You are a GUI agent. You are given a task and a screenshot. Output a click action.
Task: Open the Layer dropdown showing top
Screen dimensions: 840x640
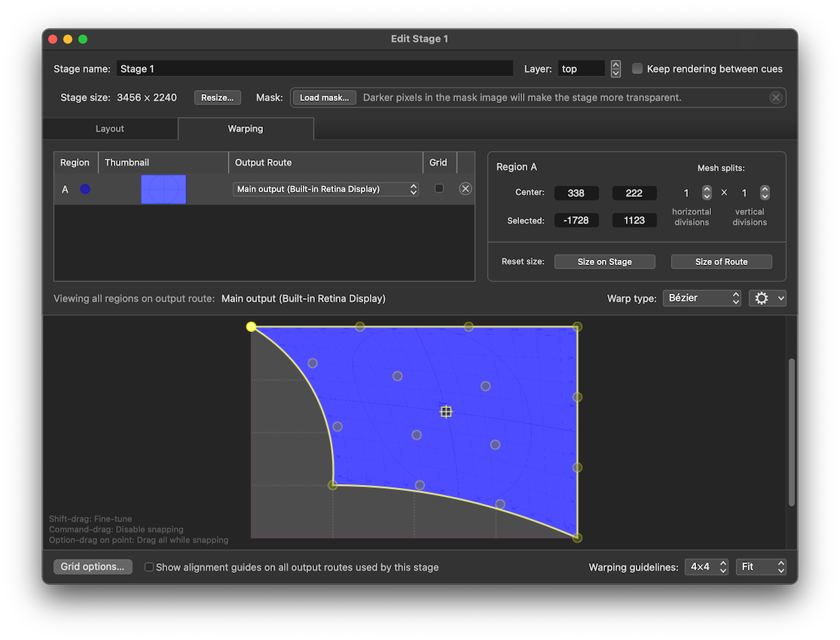(x=582, y=68)
